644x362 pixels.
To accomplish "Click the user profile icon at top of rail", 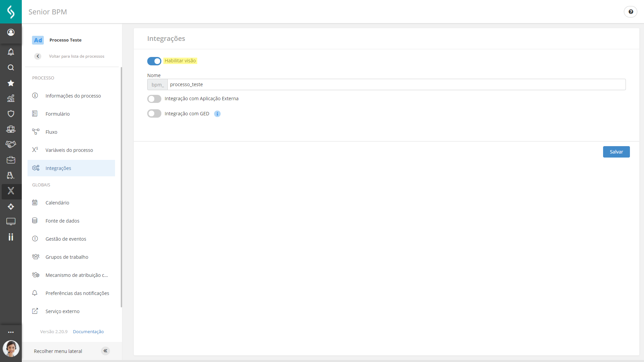I will click(11, 33).
